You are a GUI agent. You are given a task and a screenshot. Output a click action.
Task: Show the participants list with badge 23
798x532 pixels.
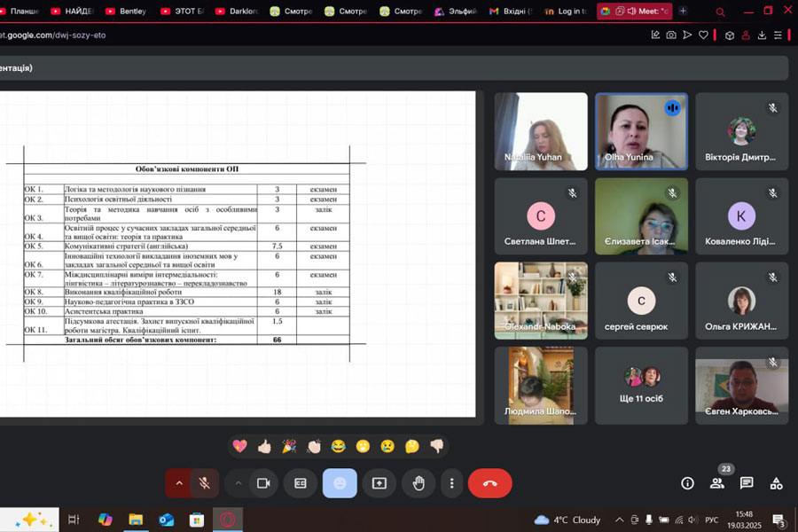point(716,483)
